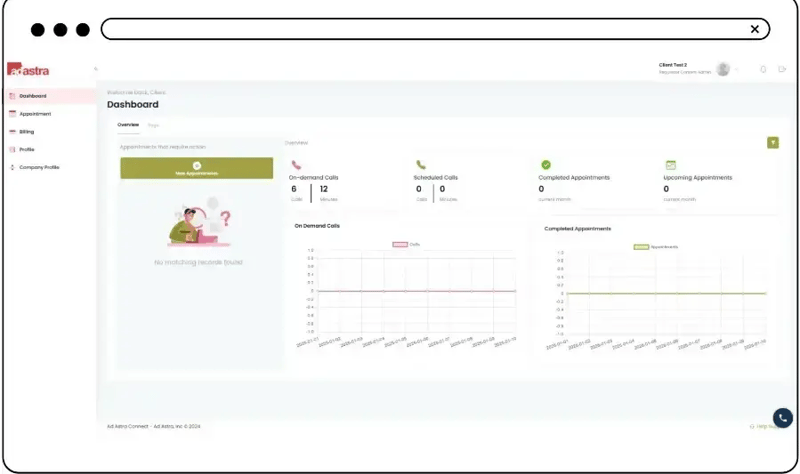Click the 6 calls value
The width and height of the screenshot is (800, 474).
pos(294,189)
